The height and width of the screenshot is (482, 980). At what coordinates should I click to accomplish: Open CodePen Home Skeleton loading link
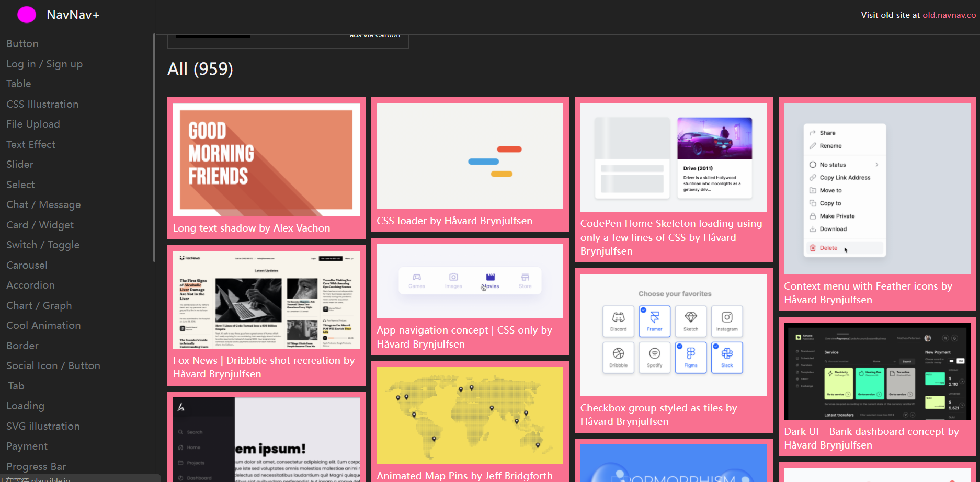(671, 237)
